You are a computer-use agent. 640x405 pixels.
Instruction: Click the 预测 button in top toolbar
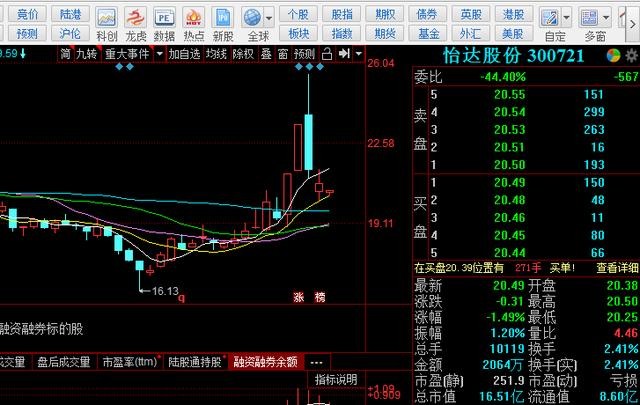click(x=28, y=33)
